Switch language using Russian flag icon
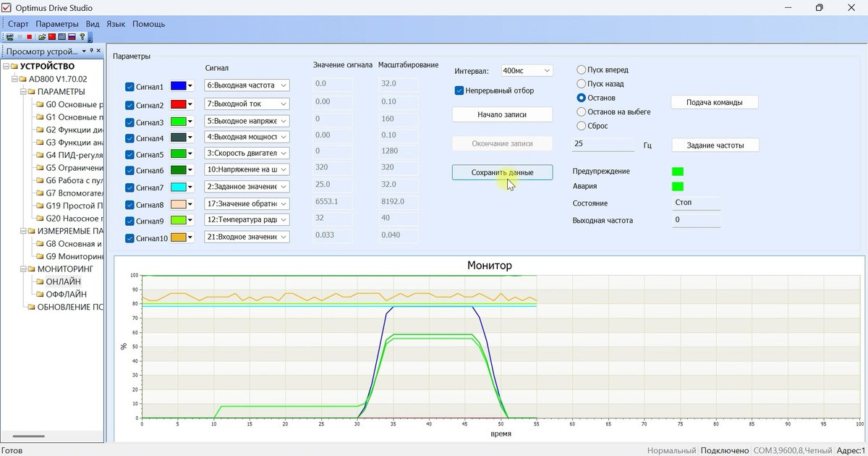Image resolution: width=868 pixels, height=456 pixels. click(72, 37)
